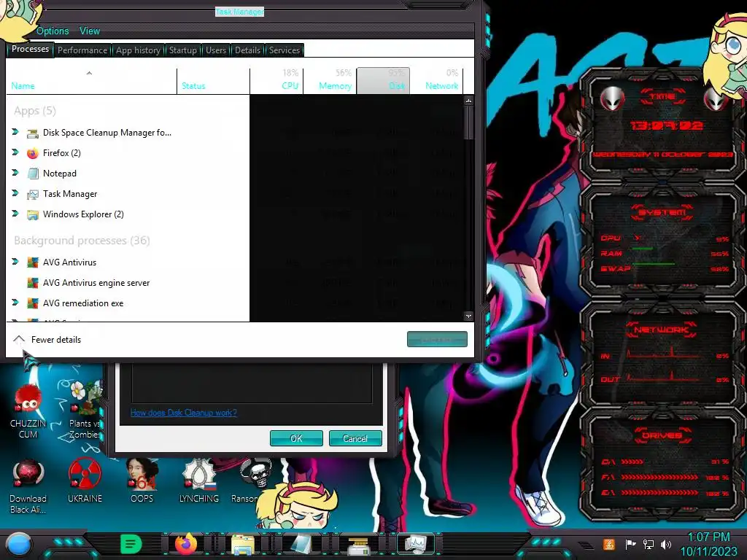
Task: Click the Task Manager process icon in Apps
Action: (x=32, y=194)
